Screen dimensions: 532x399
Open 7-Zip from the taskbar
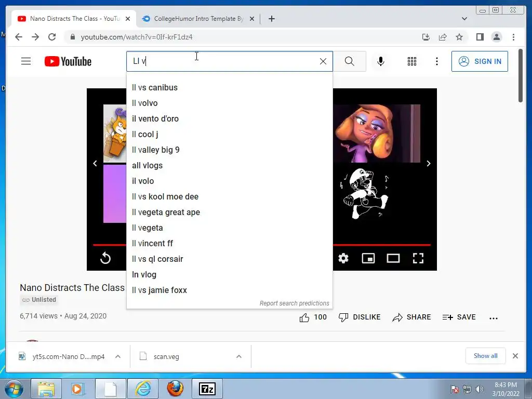click(207, 389)
